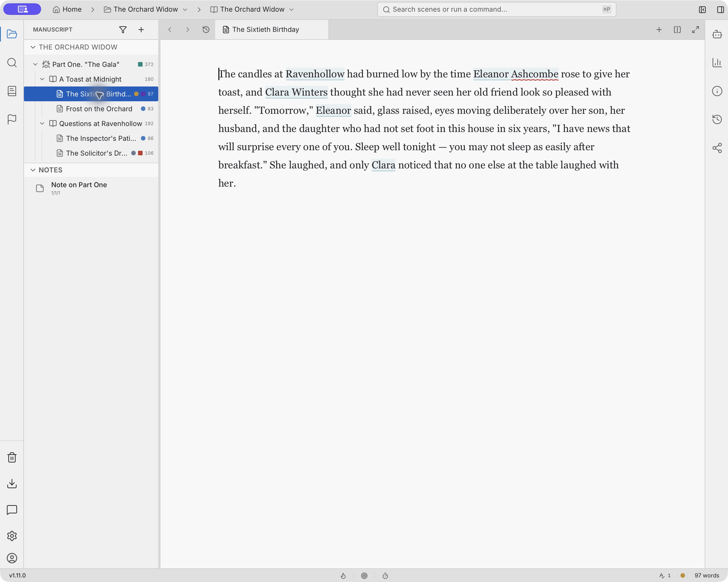The width and height of the screenshot is (728, 582).
Task: Open history icon in right sidebar
Action: click(x=717, y=119)
